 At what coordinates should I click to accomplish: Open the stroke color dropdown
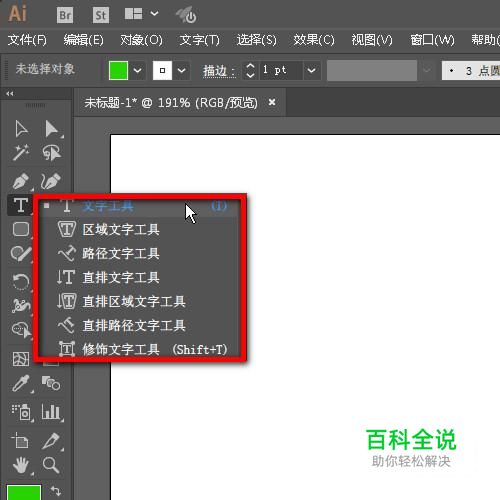tap(181, 70)
